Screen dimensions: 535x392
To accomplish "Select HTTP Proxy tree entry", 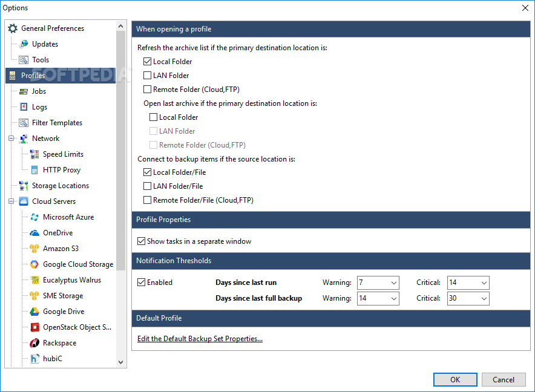I will point(62,170).
